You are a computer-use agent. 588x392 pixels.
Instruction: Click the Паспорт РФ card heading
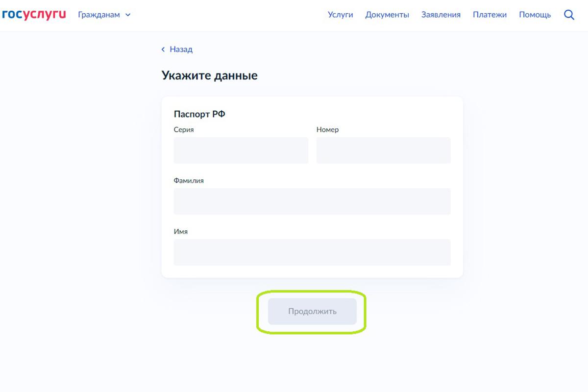point(199,114)
